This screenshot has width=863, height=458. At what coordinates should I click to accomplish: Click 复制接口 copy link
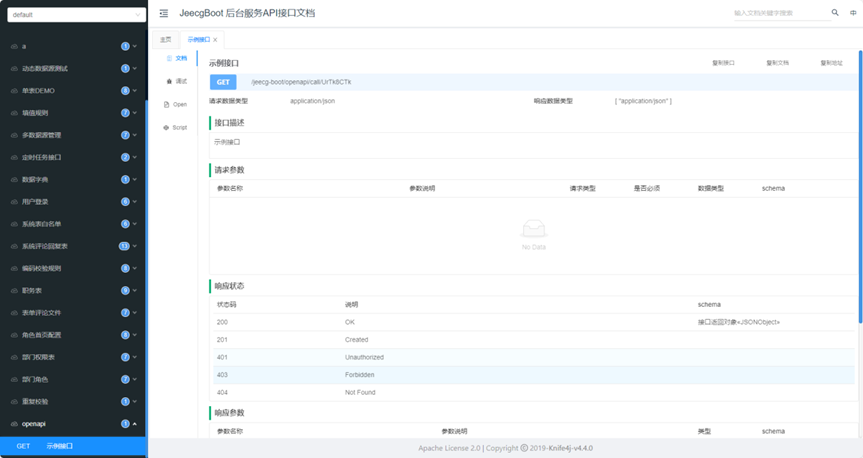tap(723, 63)
